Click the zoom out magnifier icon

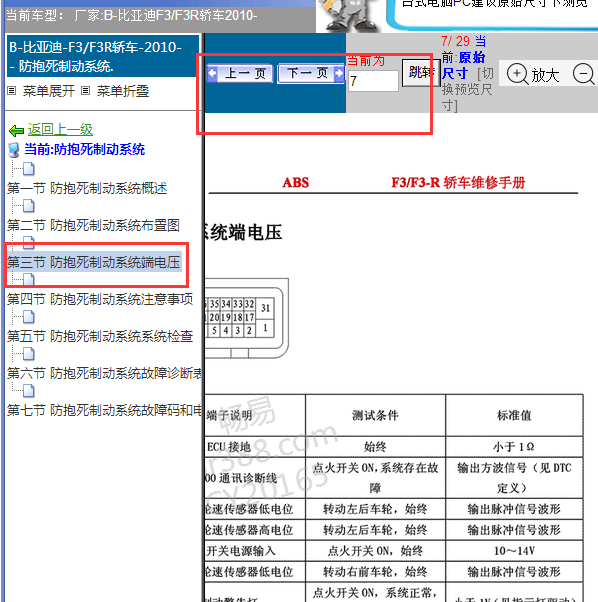click(583, 74)
